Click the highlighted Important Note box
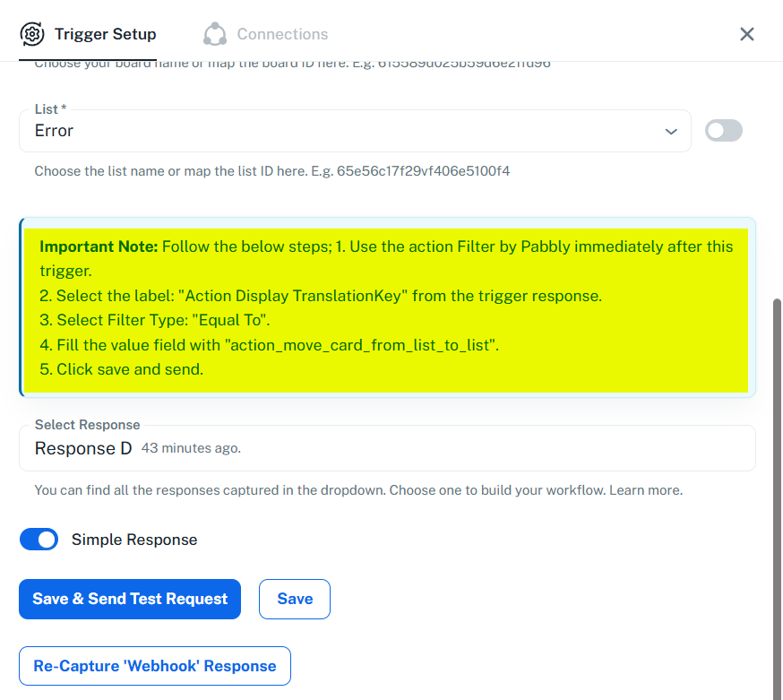This screenshot has height=700, width=783. (386, 307)
